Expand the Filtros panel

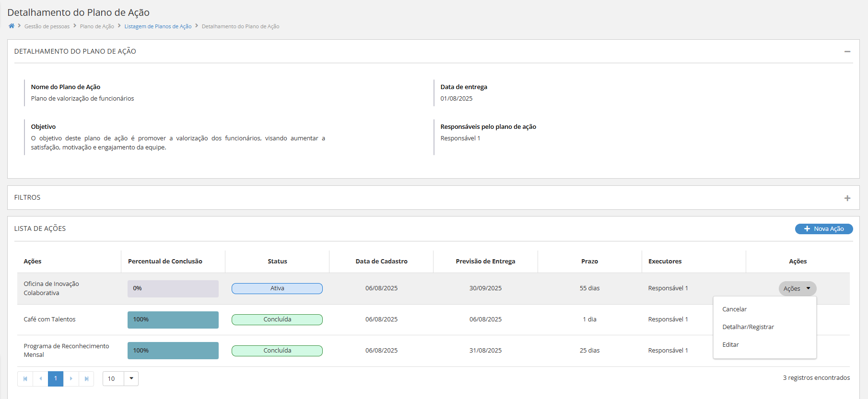click(x=847, y=198)
